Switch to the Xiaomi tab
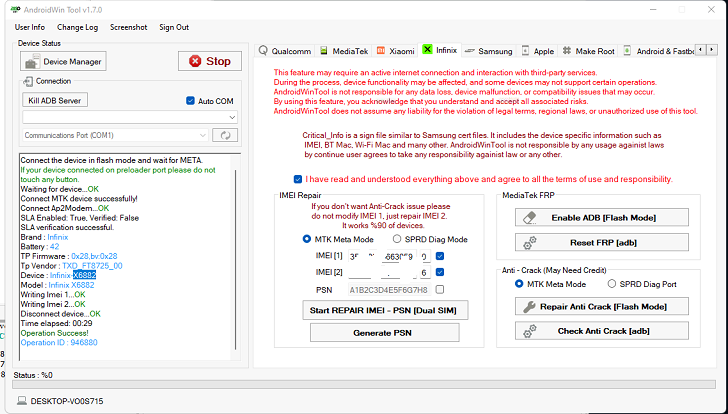728x414 pixels. pyautogui.click(x=394, y=50)
